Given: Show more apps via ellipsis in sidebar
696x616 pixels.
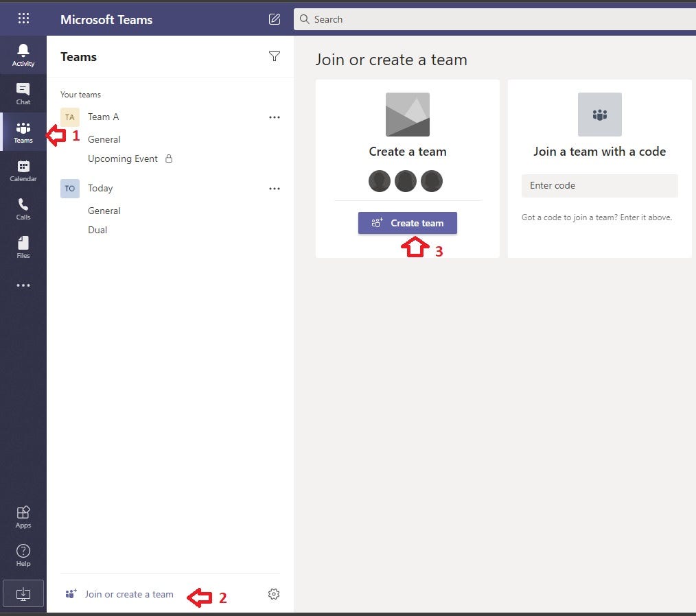Looking at the screenshot, I should pyautogui.click(x=23, y=285).
